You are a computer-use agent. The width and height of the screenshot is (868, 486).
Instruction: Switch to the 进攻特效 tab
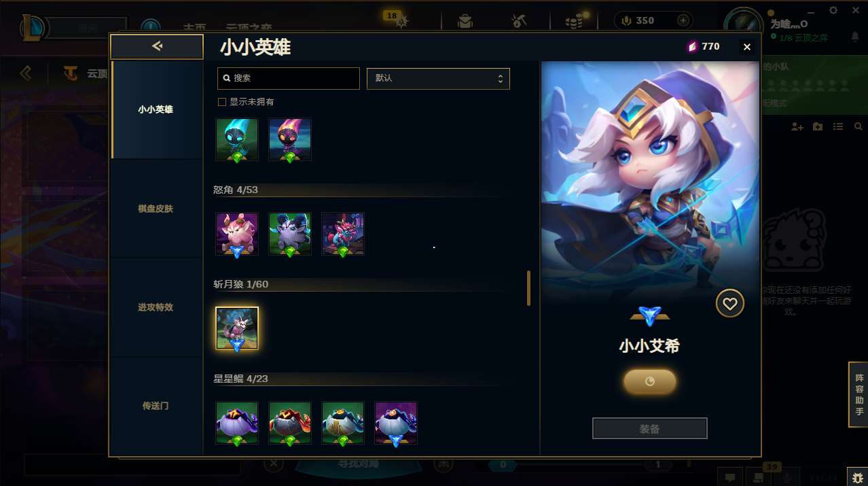coord(156,307)
